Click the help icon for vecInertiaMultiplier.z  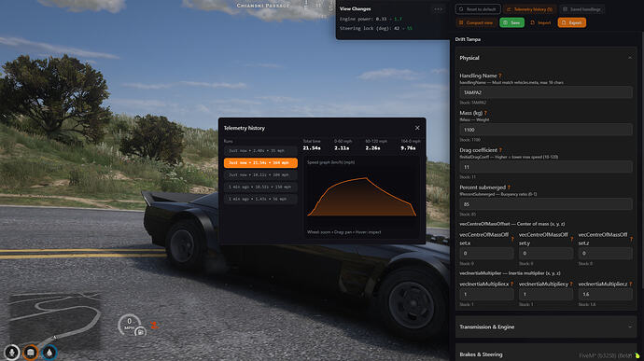pyautogui.click(x=631, y=284)
